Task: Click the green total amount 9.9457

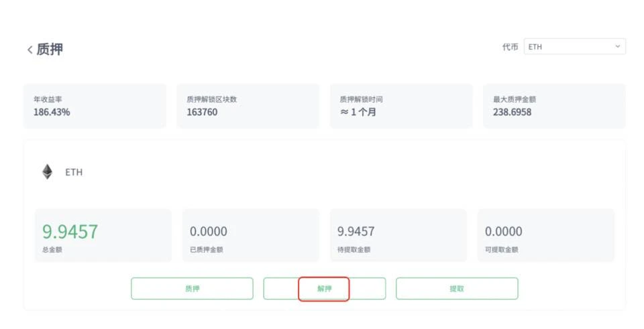Action: 70,231
